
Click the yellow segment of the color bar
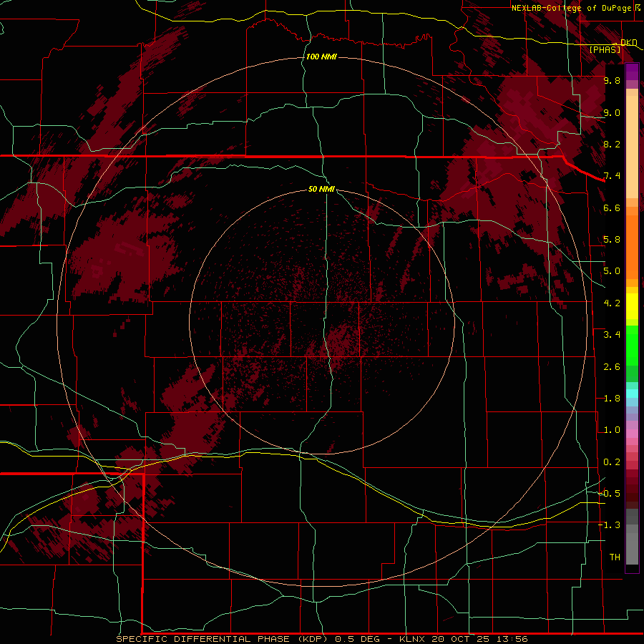coord(632,306)
